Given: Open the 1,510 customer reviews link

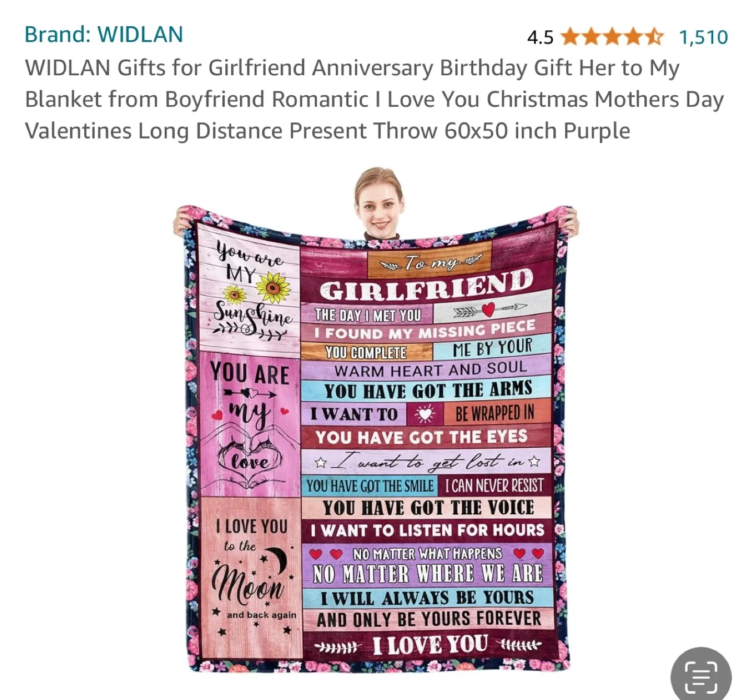Looking at the screenshot, I should pos(703,37).
